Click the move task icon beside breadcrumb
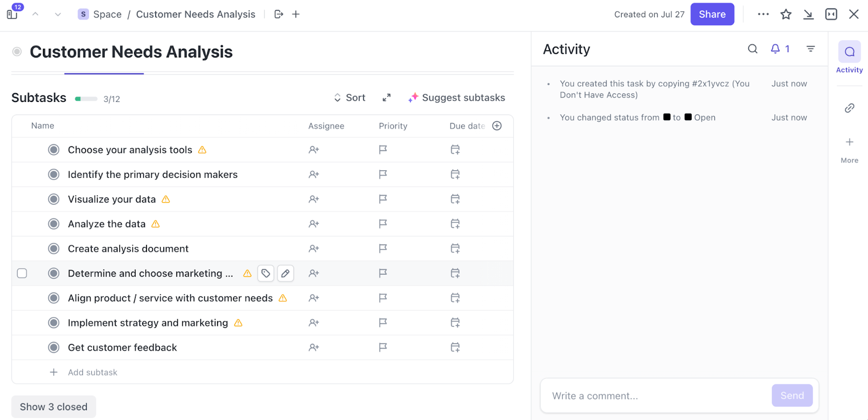The image size is (868, 420). point(279,14)
